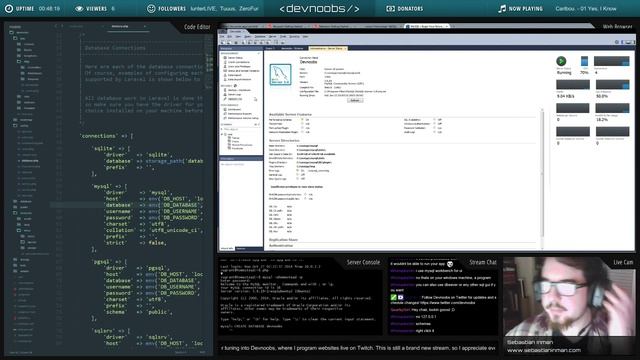Open the Edit menu in Workbench
This screenshot has height=360, width=640.
tap(229, 37)
